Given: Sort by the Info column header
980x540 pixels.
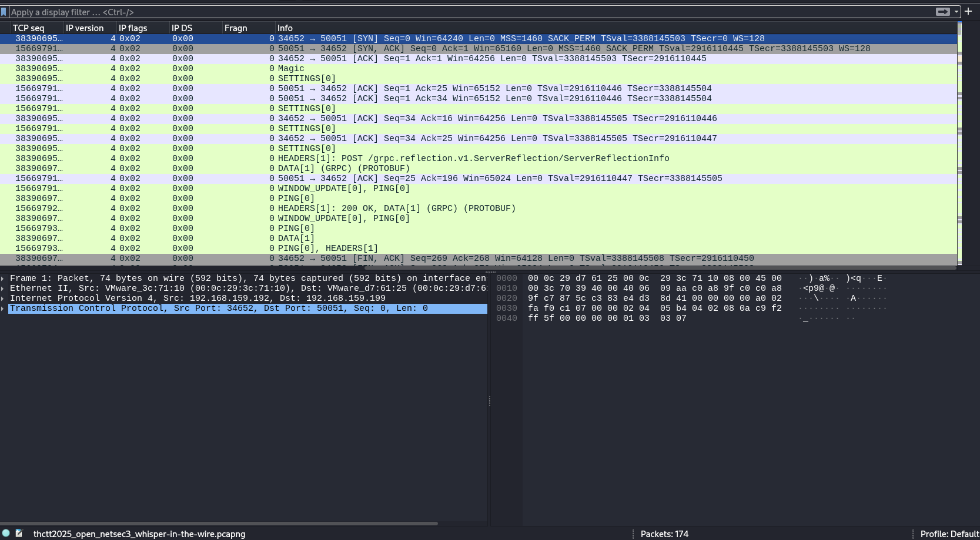Looking at the screenshot, I should (616, 28).
